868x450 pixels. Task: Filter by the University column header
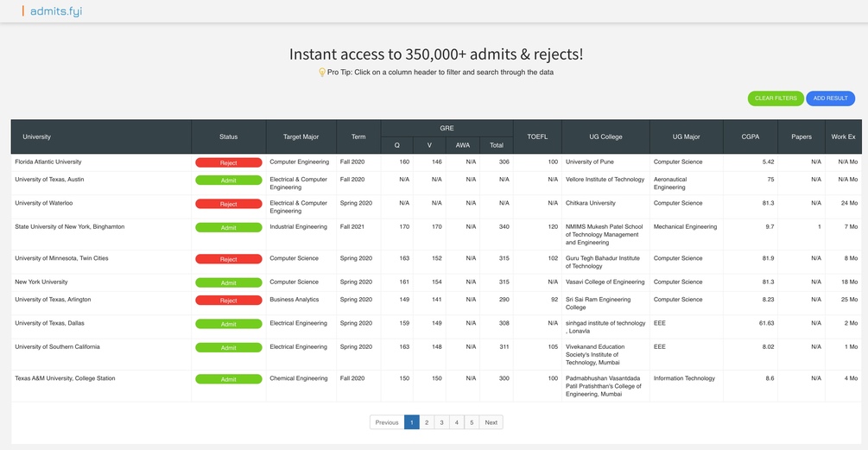(101, 136)
